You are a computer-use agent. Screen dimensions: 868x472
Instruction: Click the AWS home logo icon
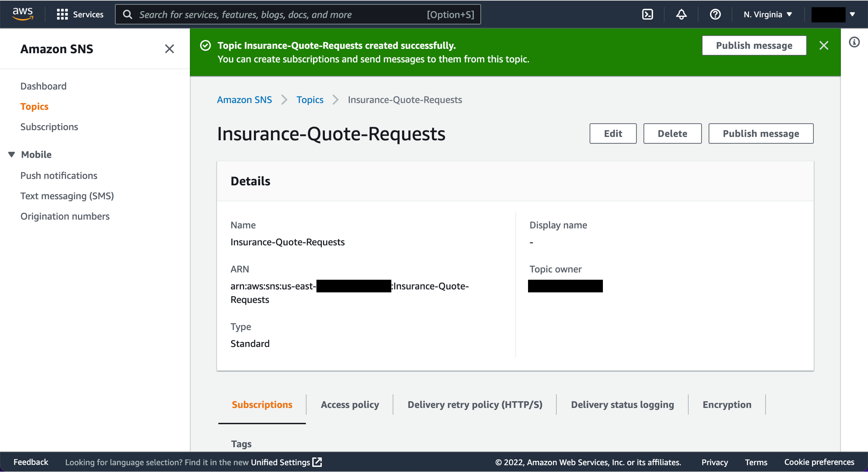23,14
